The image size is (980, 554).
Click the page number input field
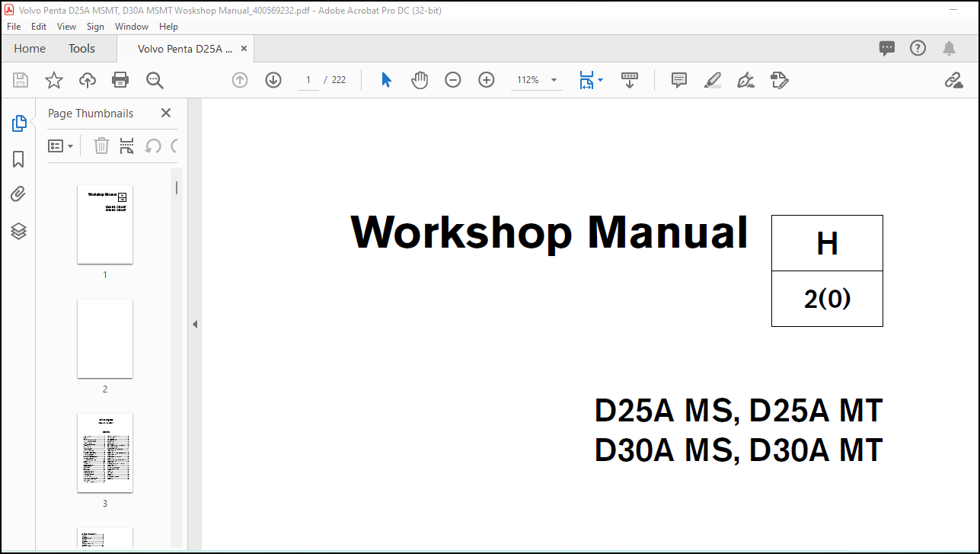coord(308,80)
